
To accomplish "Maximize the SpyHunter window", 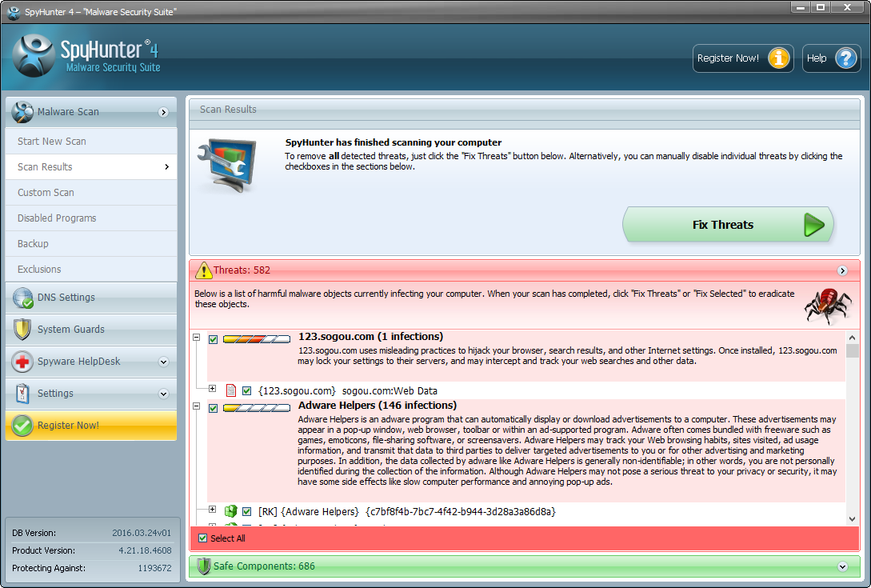I will [821, 7].
